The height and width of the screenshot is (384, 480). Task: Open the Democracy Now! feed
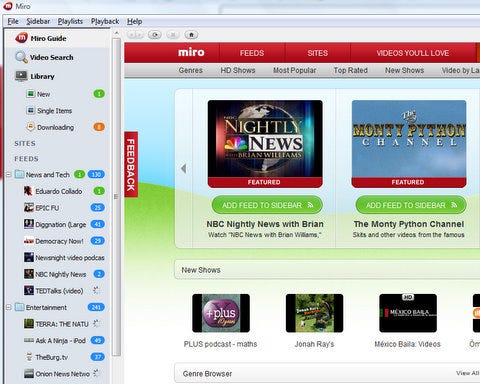click(57, 241)
